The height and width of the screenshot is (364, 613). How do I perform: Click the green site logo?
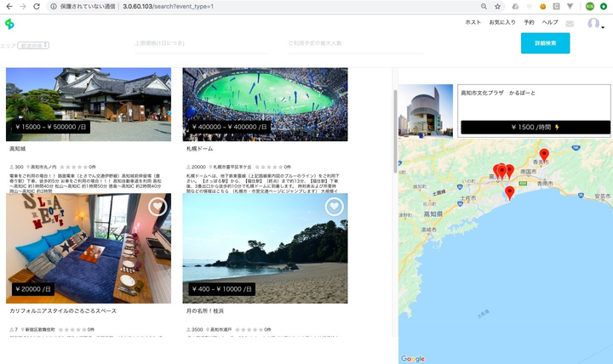pos(9,24)
